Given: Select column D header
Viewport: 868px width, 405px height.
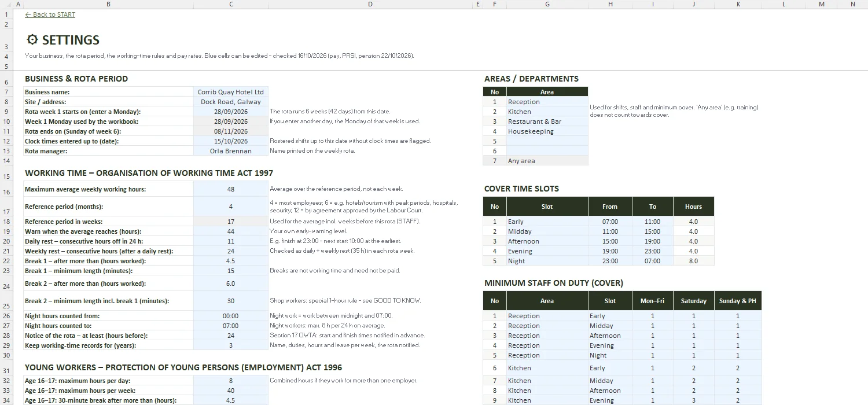Looking at the screenshot, I should (370, 4).
